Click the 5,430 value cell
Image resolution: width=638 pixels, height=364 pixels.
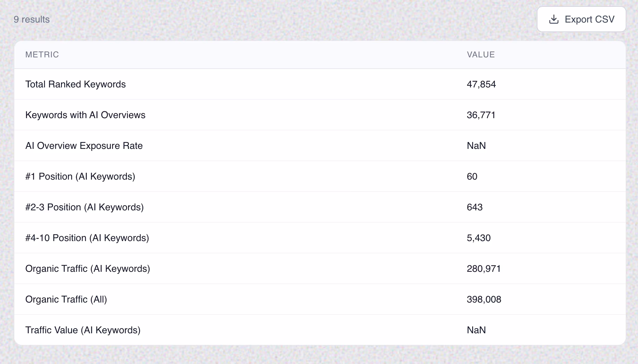click(x=479, y=238)
